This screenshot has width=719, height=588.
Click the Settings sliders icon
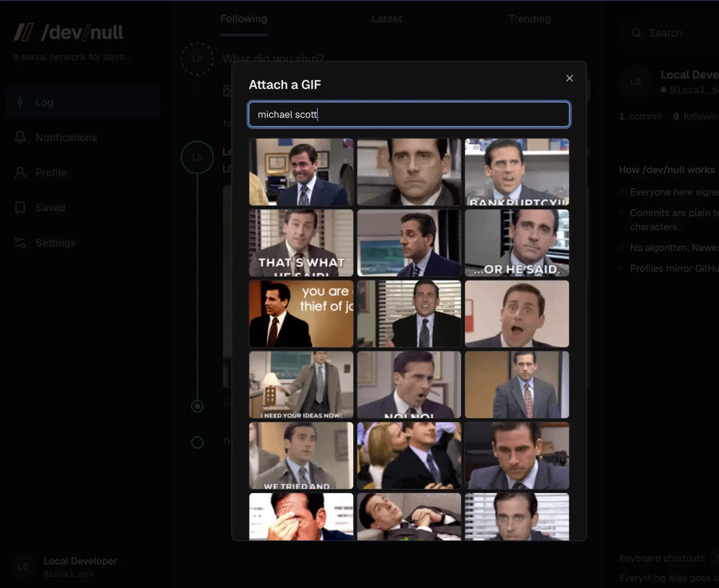[x=20, y=243]
